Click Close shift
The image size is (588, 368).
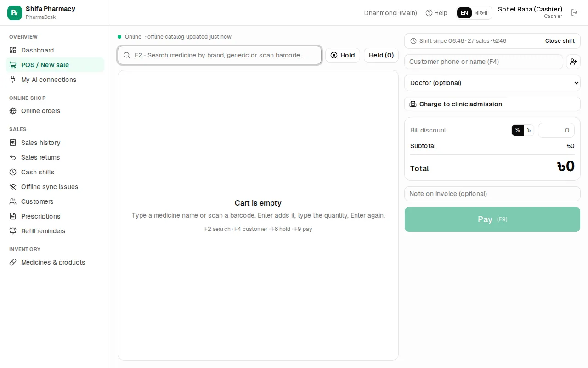[560, 41]
